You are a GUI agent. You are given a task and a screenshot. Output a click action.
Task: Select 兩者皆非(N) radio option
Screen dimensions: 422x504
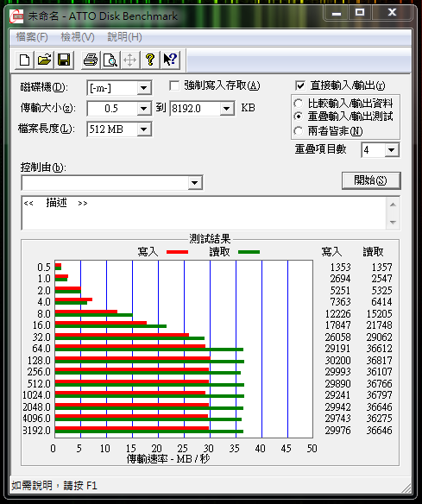pos(299,131)
